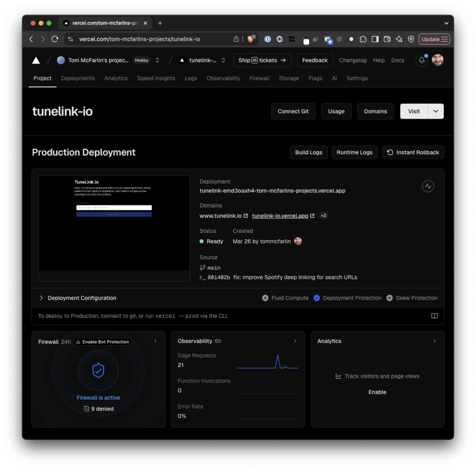
Task: Open the team switcher chevrons
Action: pyautogui.click(x=157, y=60)
